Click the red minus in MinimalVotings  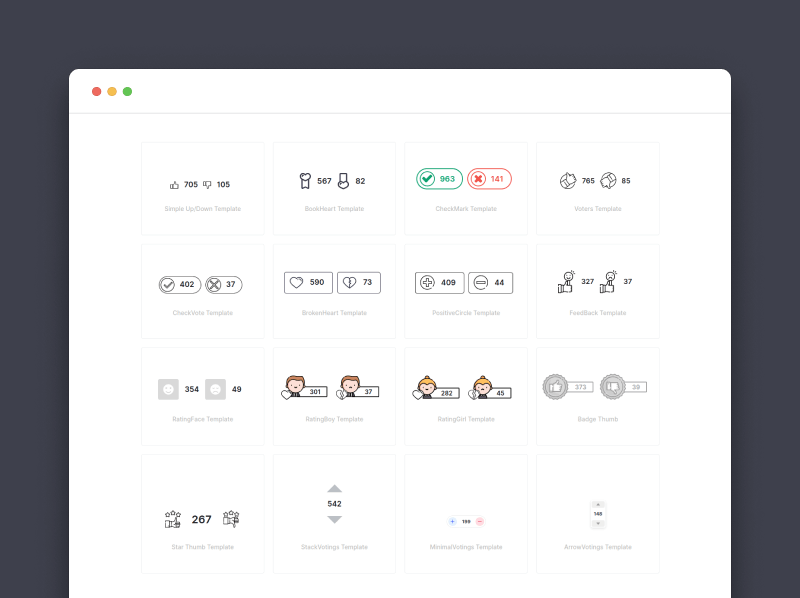pos(480,521)
